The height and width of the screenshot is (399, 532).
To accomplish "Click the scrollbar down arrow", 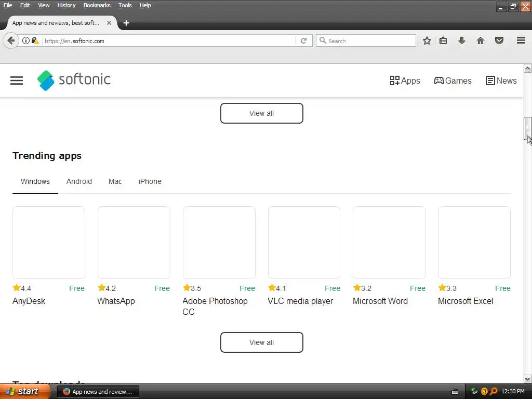I will tap(528, 379).
